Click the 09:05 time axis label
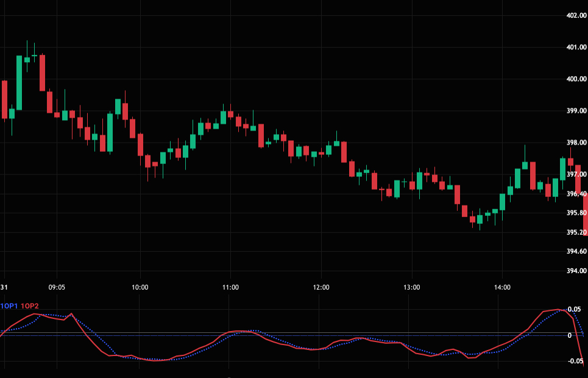 click(x=57, y=287)
